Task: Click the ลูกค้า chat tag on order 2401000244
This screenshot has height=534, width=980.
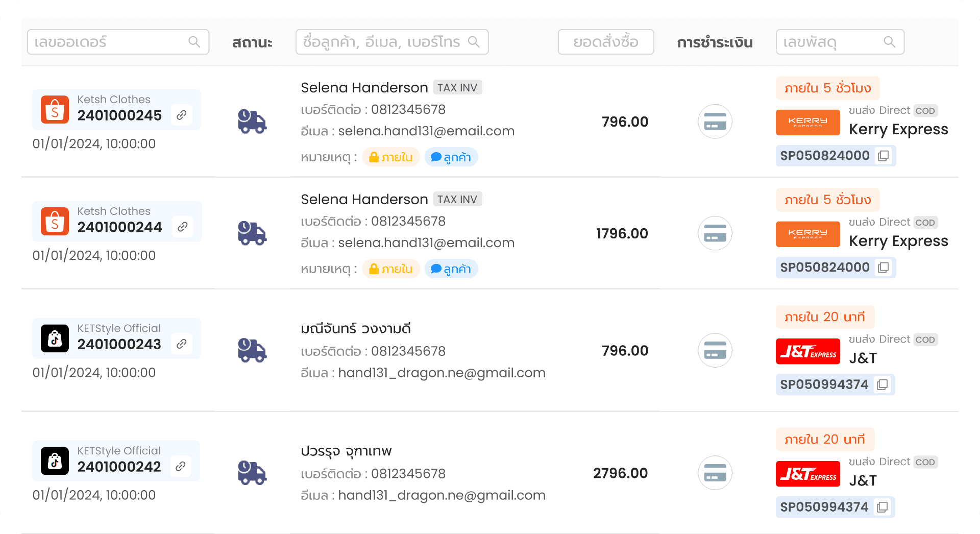Action: [x=451, y=269]
